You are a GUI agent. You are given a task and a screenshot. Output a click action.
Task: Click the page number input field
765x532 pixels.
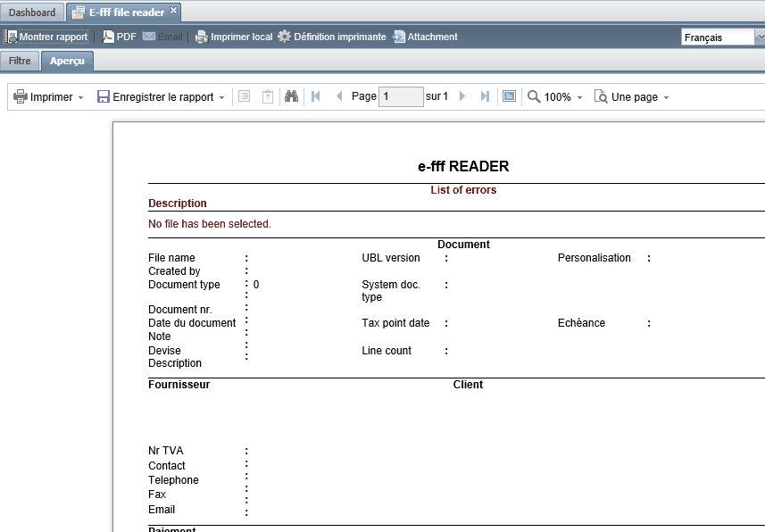coord(401,96)
